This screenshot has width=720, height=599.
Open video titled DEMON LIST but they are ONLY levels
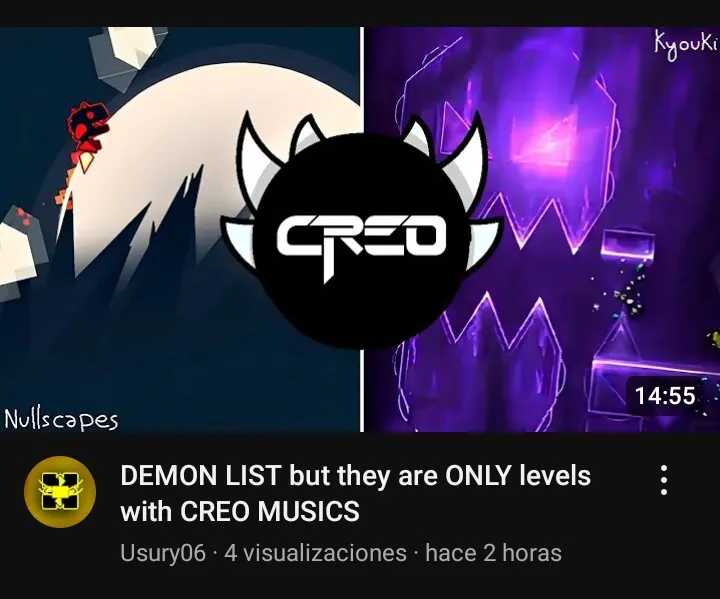click(355, 475)
